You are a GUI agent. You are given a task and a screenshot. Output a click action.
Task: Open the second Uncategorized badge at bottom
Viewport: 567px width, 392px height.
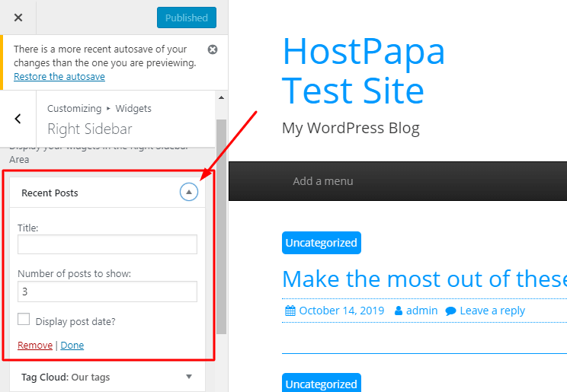(322, 383)
